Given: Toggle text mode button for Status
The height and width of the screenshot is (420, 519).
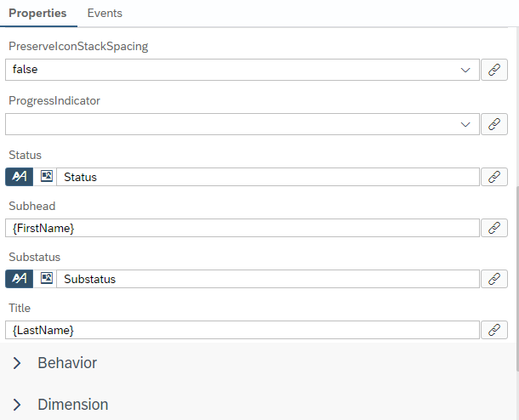Looking at the screenshot, I should click(x=19, y=177).
